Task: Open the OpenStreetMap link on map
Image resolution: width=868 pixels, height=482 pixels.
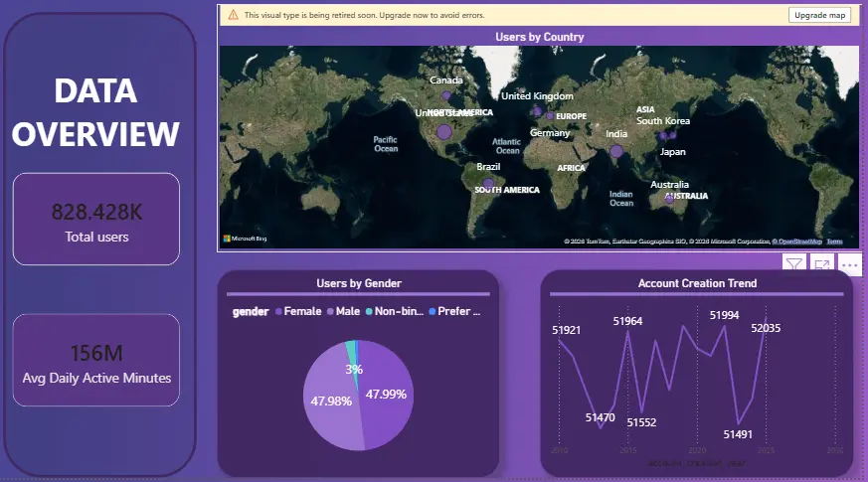Action: click(x=797, y=241)
